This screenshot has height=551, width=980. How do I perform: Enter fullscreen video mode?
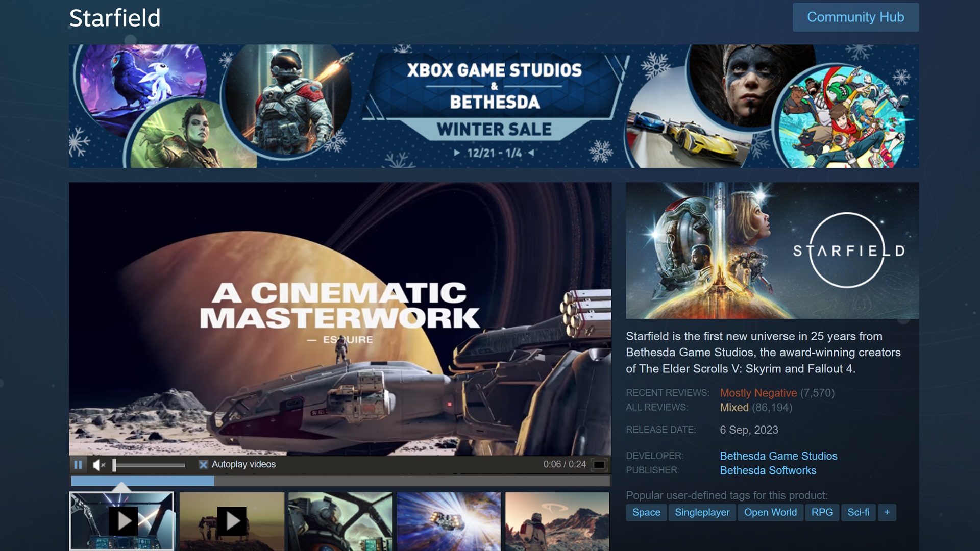(x=599, y=465)
